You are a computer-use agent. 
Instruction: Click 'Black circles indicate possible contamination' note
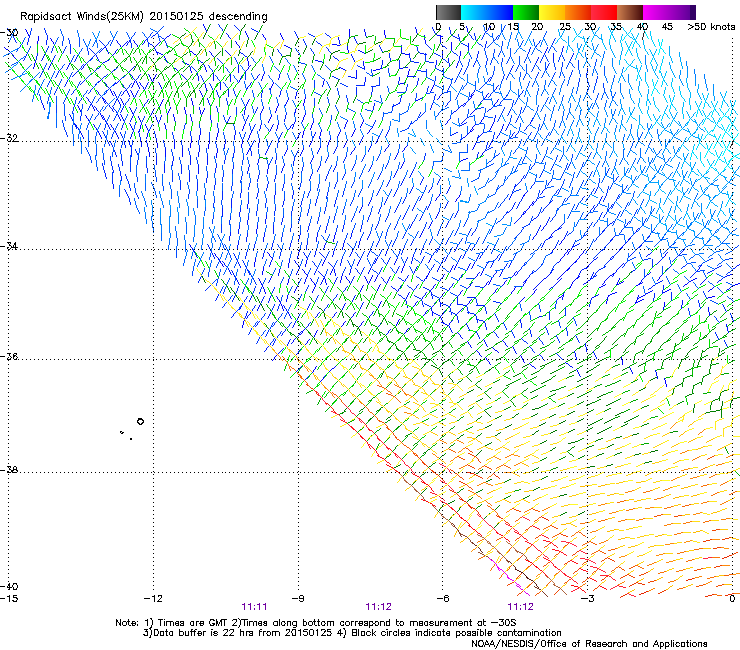[x=456, y=633]
